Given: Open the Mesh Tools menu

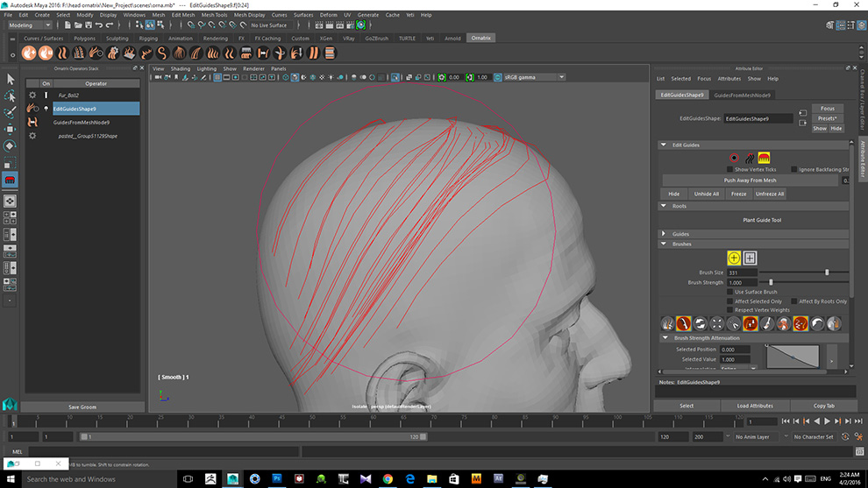Looking at the screenshot, I should point(214,15).
